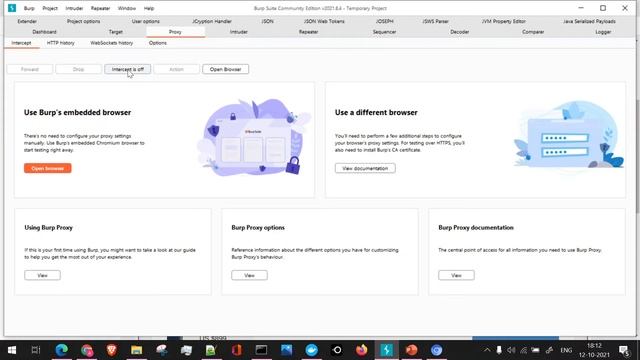This screenshot has height=360, width=640.
Task: Open the Repeater menu in menu bar
Action: coord(100,8)
